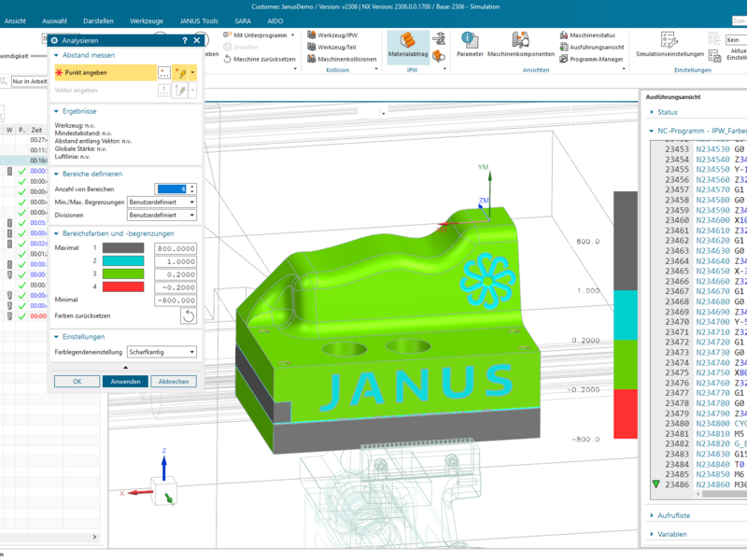747x560 pixels.
Task: Open the Werkzeuge menu
Action: pyautogui.click(x=147, y=21)
